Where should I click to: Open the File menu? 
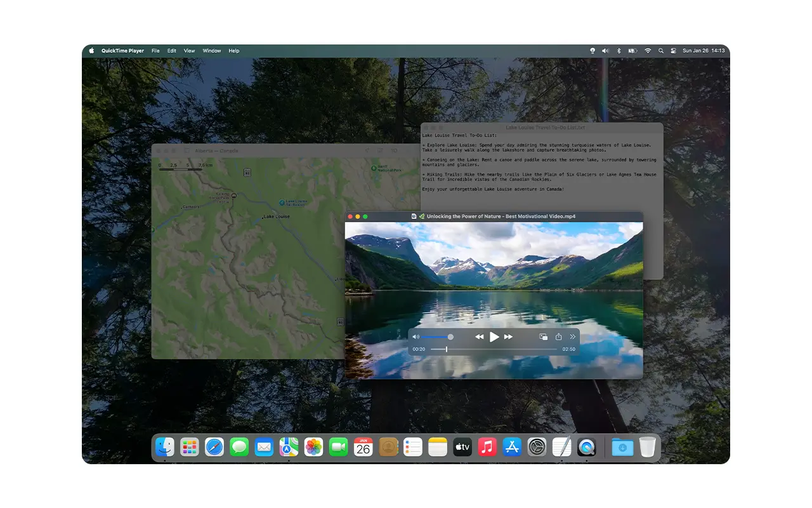[155, 51]
